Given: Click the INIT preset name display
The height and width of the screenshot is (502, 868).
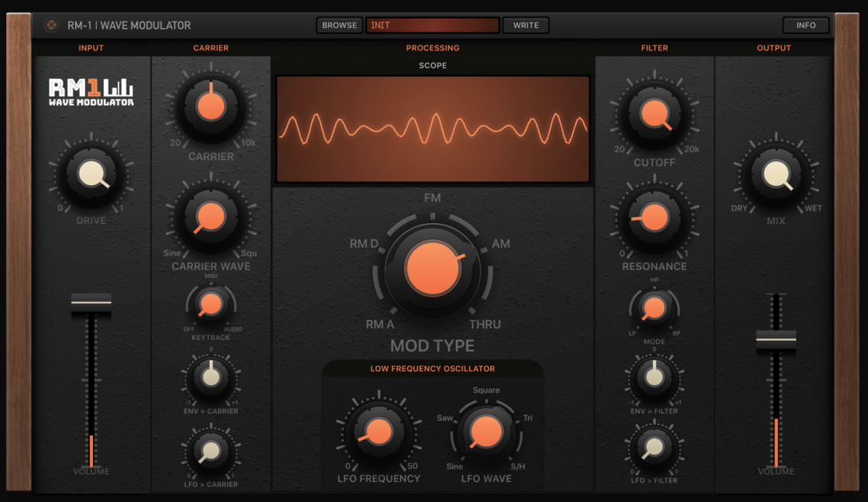Looking at the screenshot, I should pyautogui.click(x=432, y=25).
